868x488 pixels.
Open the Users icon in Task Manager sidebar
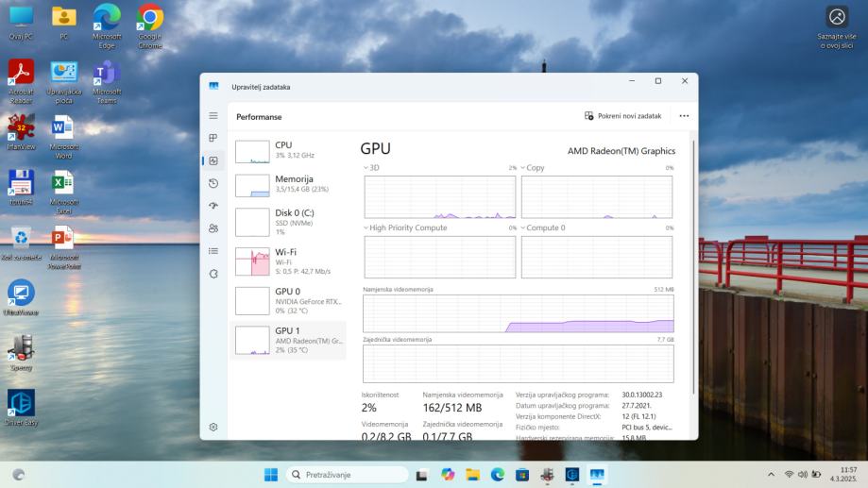[x=213, y=228]
